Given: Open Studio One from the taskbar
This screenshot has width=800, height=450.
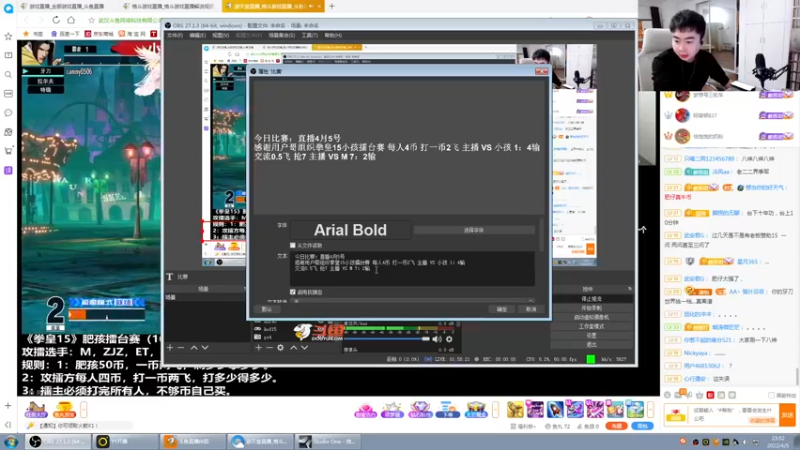Looking at the screenshot, I should click(x=328, y=441).
